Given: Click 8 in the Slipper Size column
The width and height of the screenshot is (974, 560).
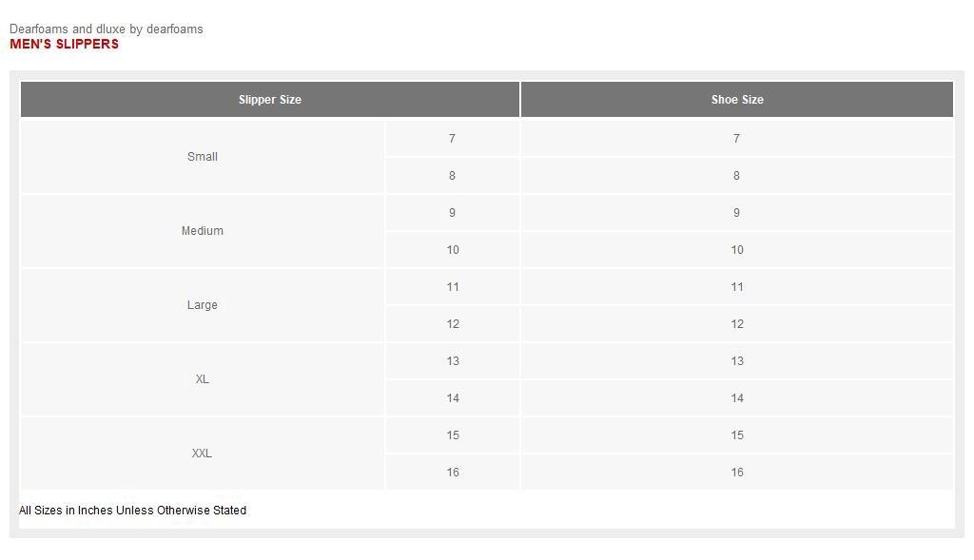Looking at the screenshot, I should pos(452,176).
